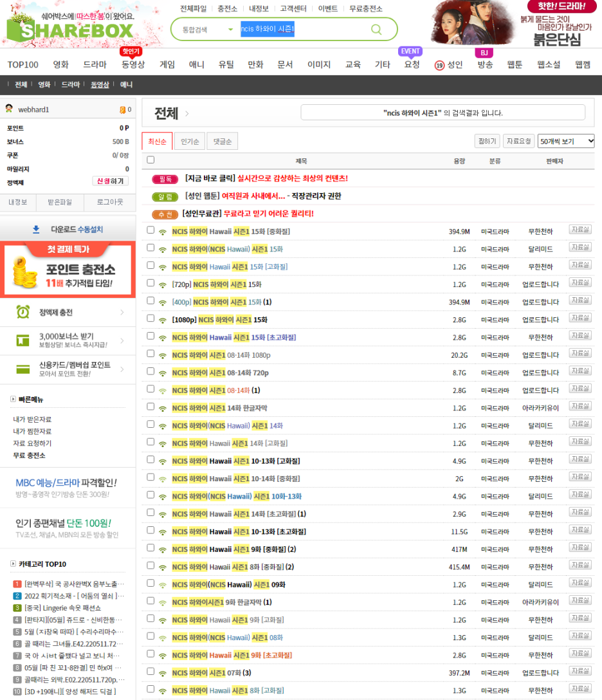Open the 자료 요청하기 quick link
602x700 pixels.
tap(32, 443)
